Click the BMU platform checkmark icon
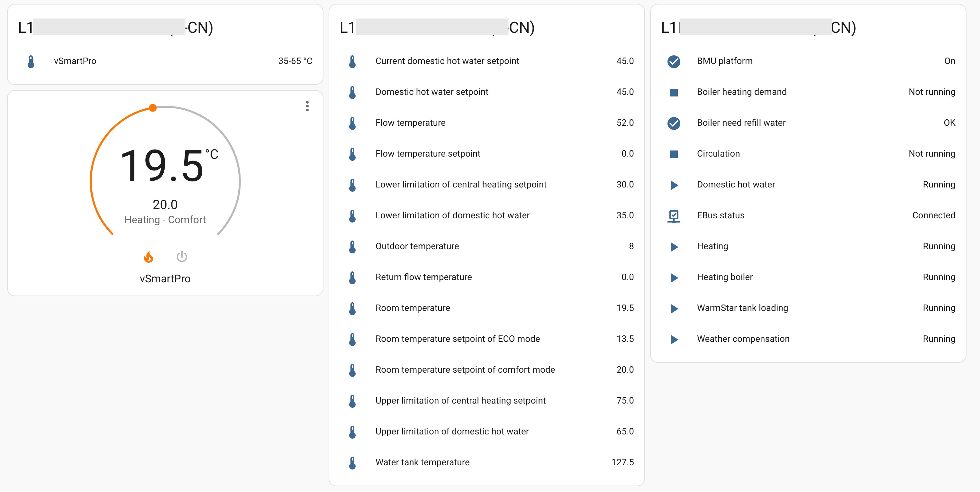The image size is (980, 492). tap(673, 61)
